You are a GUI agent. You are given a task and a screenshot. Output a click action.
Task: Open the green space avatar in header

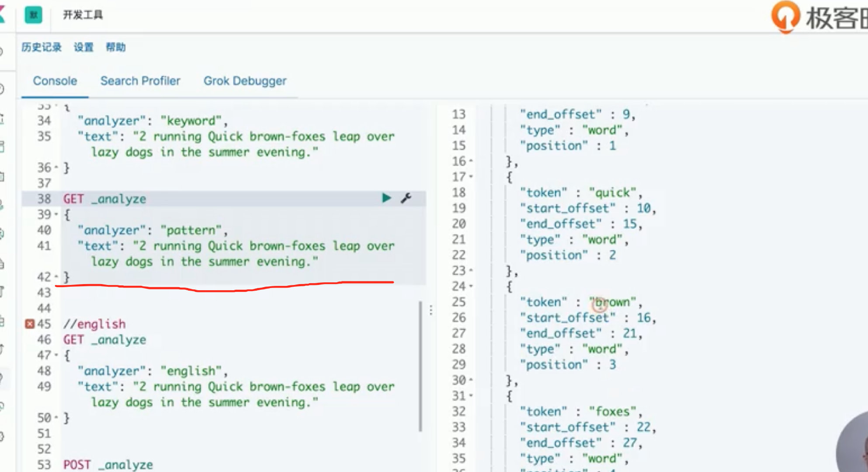tap(34, 15)
